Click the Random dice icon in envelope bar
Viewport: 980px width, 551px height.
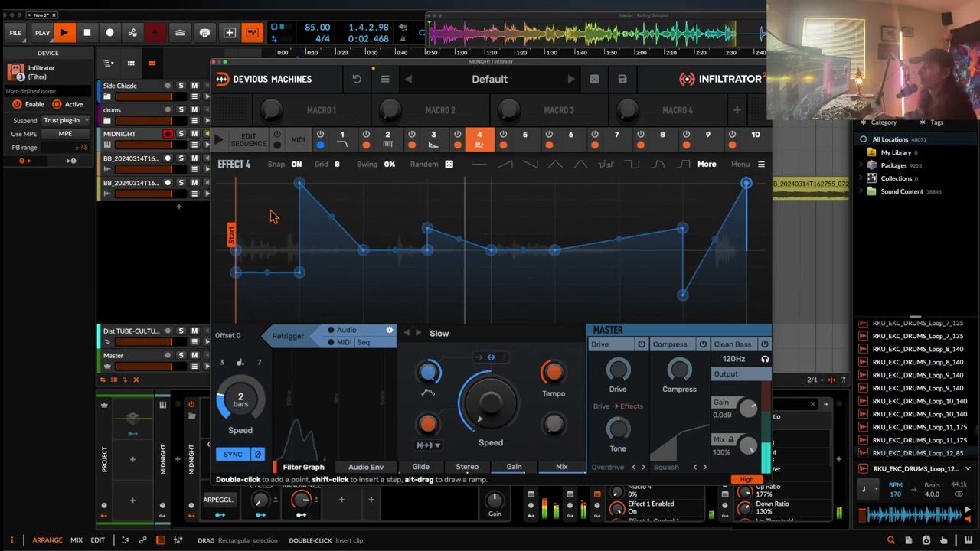click(449, 165)
